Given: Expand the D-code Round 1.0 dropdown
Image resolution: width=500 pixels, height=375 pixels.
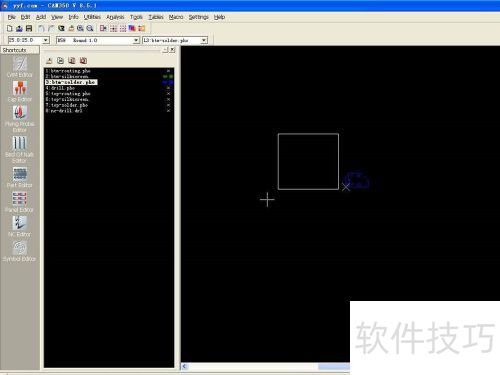Looking at the screenshot, I should point(136,40).
